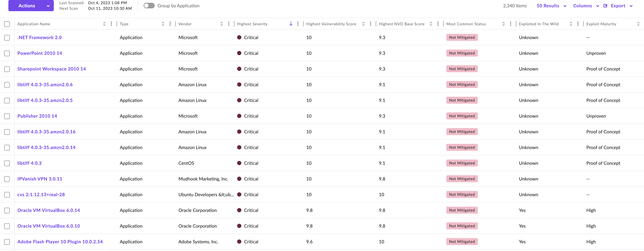Sort by Highest Vulnerability Score
Image resolution: width=644 pixels, height=251 pixels.
tap(364, 24)
